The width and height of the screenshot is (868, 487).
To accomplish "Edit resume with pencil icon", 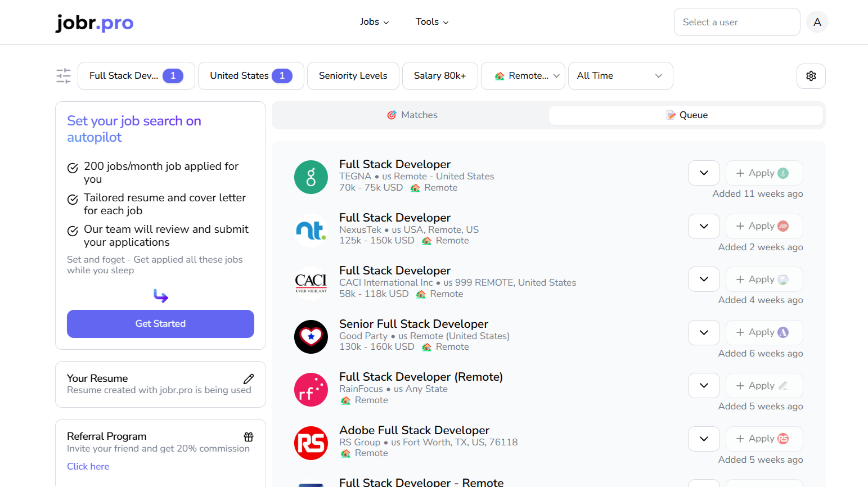I will [248, 379].
